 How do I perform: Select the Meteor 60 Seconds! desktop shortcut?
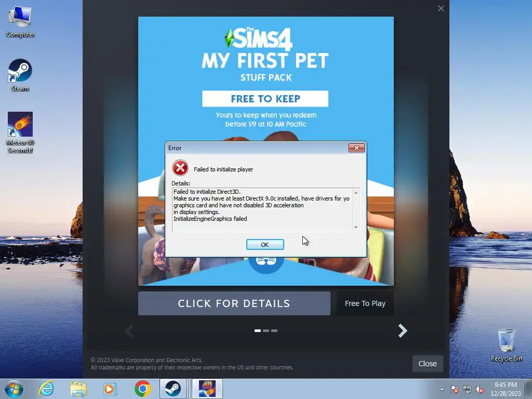coord(20,132)
